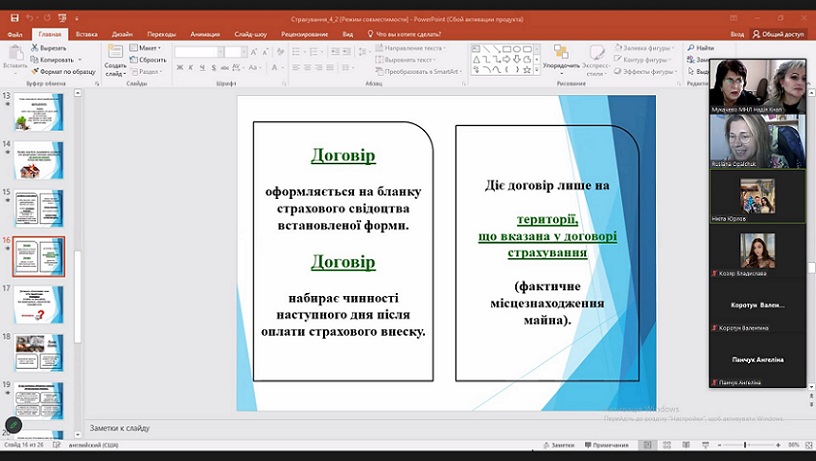Switch to the Рецензирование tab

pyautogui.click(x=304, y=34)
